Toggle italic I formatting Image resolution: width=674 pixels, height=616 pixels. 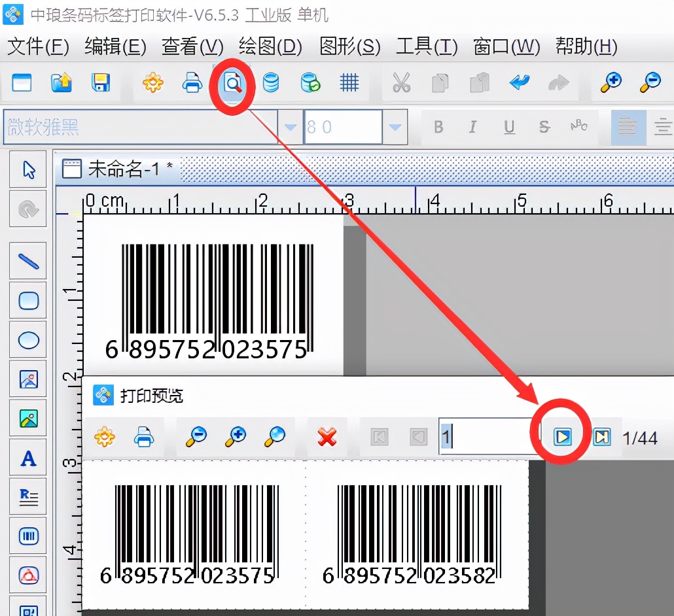(473, 127)
